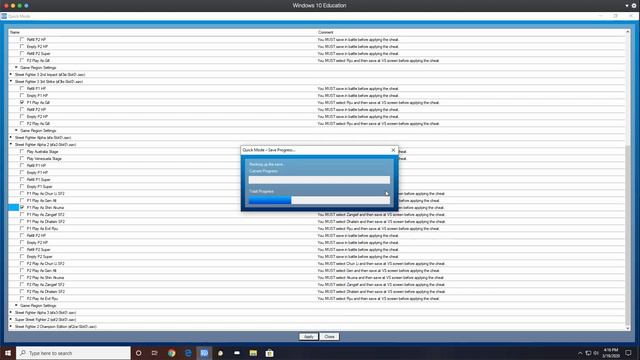Enable Play Venezuela Stage cheat

coord(22,158)
